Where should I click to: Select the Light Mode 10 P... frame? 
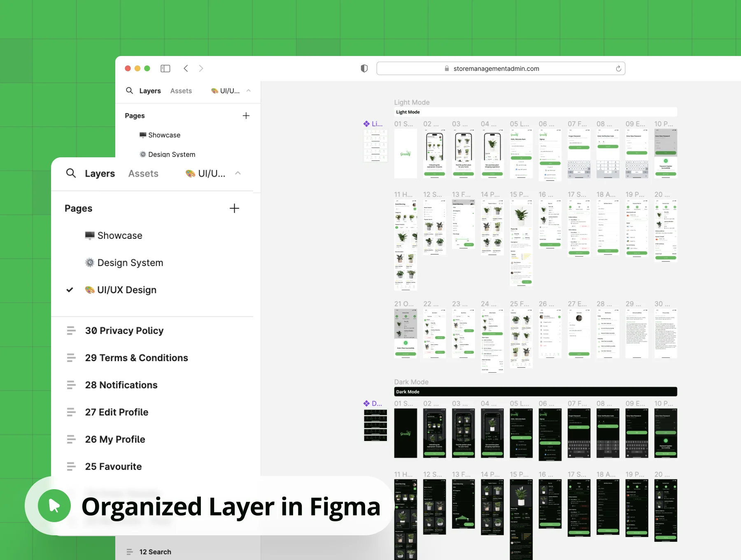coord(666,154)
